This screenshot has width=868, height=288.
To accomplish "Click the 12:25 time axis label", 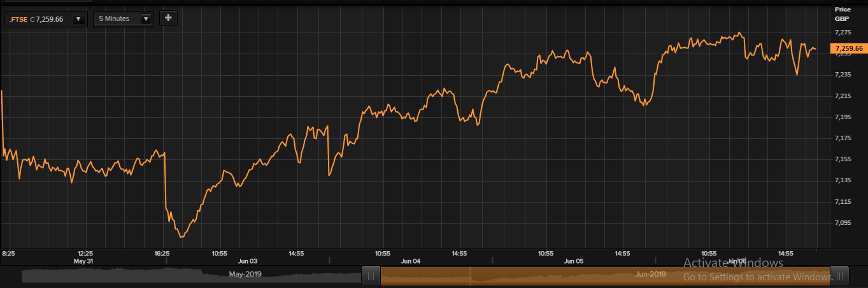I will point(85,254).
